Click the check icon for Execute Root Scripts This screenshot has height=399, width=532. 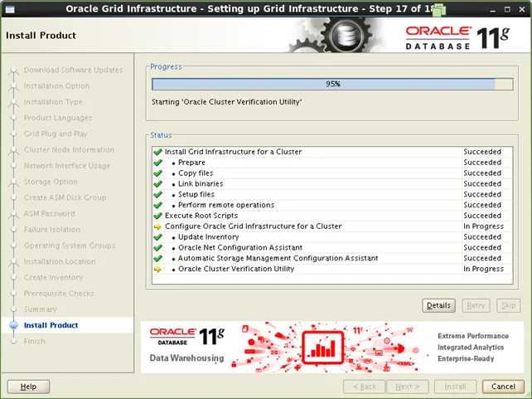click(x=157, y=216)
